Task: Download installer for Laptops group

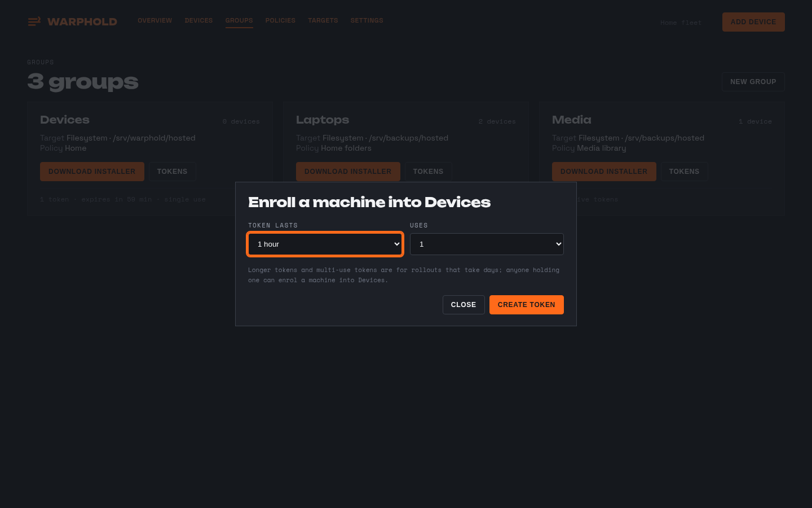Action: tap(348, 172)
